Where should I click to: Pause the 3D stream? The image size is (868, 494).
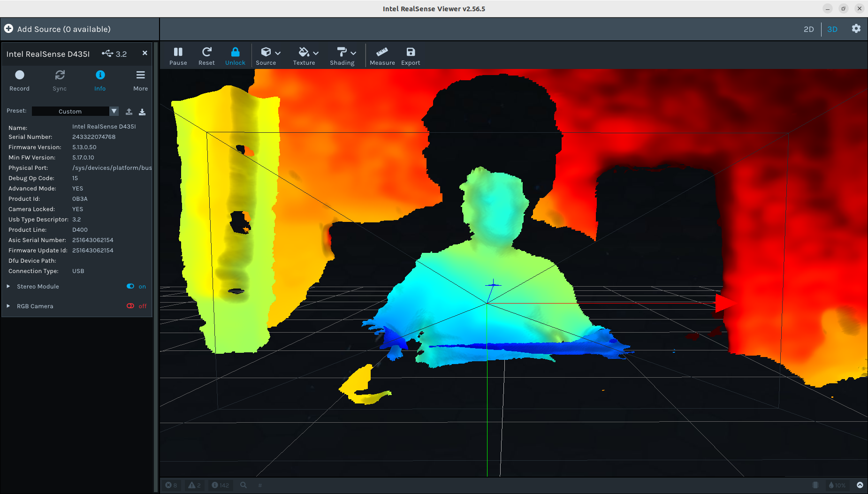point(178,56)
